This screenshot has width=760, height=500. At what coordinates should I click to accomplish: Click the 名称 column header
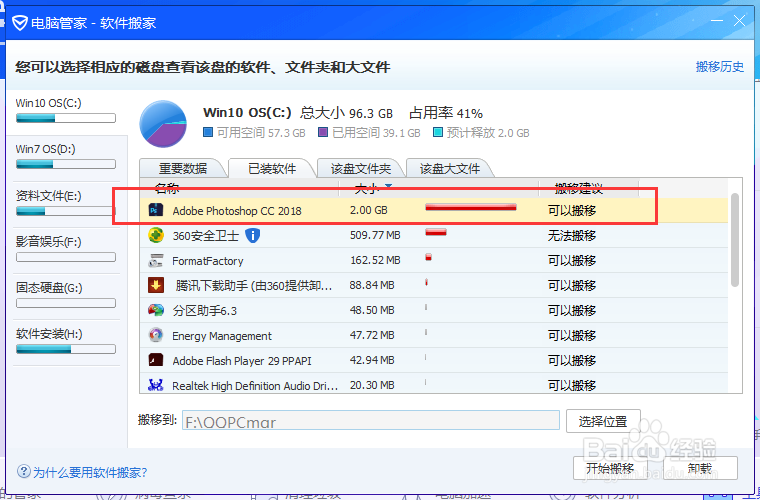click(x=167, y=188)
